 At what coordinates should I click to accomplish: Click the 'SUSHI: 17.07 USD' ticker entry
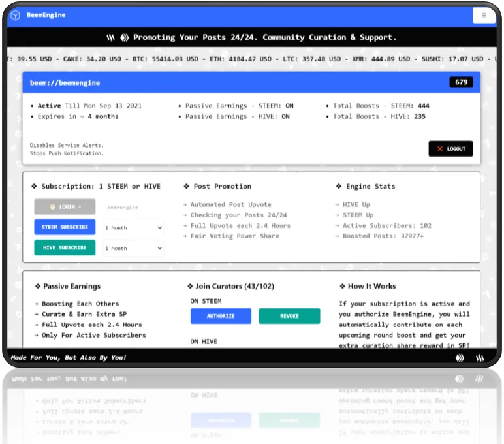452,59
